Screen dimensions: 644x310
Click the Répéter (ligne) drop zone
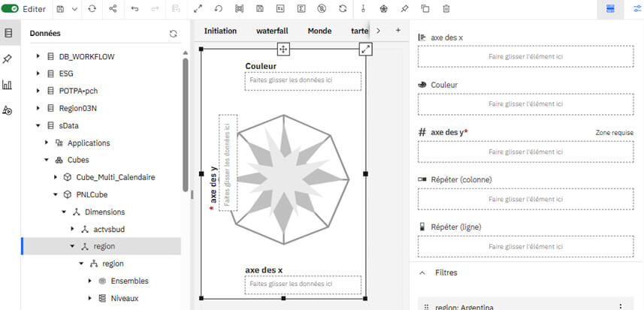(x=526, y=247)
